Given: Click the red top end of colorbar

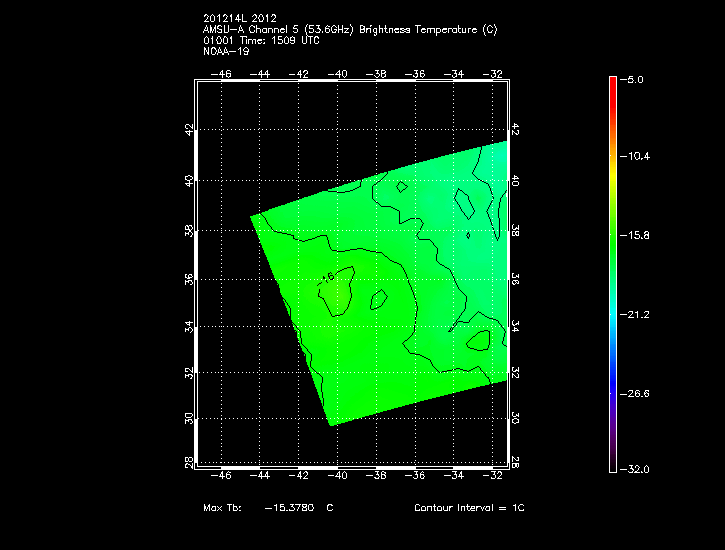Looking at the screenshot, I should click(x=613, y=80).
